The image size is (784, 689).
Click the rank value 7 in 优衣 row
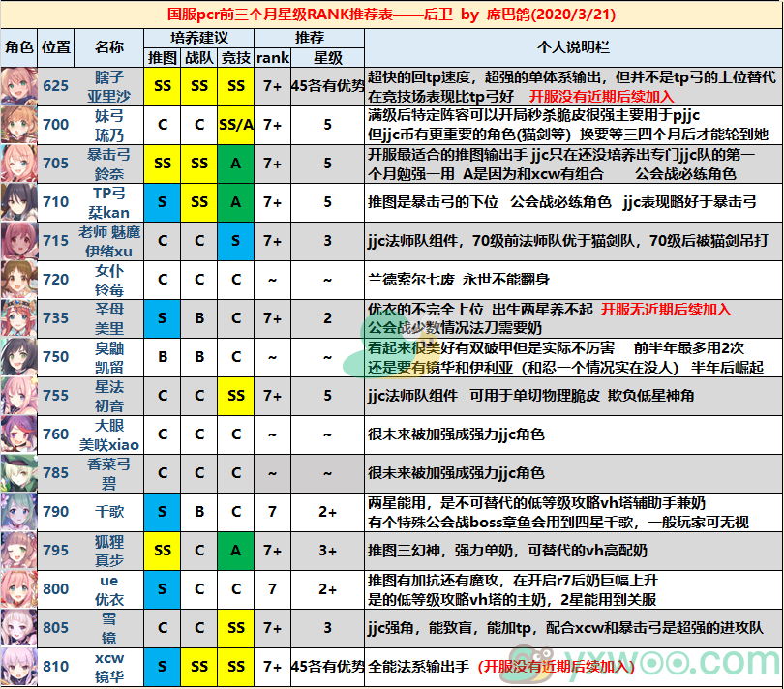(273, 589)
